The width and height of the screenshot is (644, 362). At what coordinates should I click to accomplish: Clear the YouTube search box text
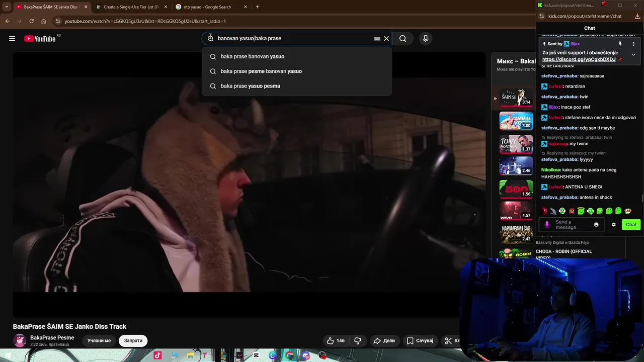click(386, 39)
